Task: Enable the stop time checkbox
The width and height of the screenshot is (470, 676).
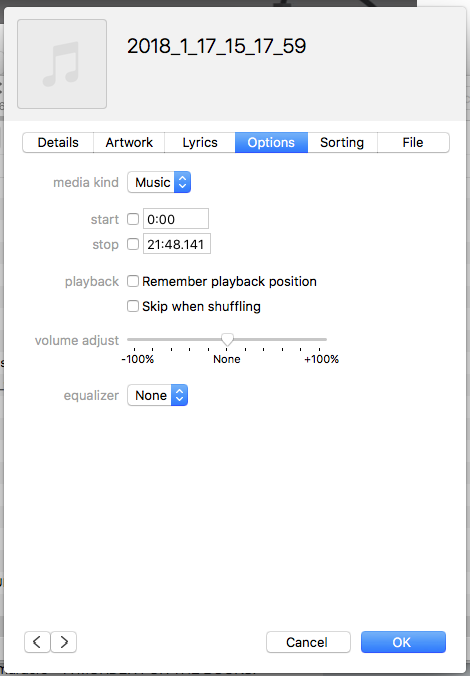Action: pos(133,244)
